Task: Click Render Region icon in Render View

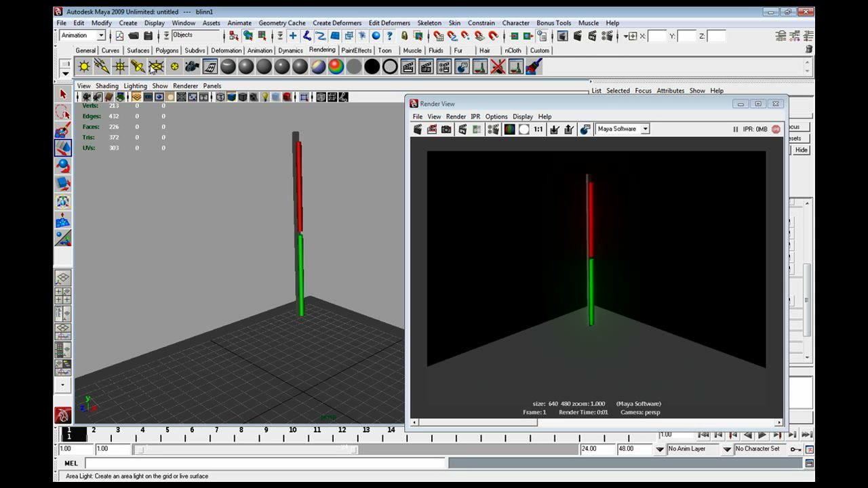Action: click(431, 129)
